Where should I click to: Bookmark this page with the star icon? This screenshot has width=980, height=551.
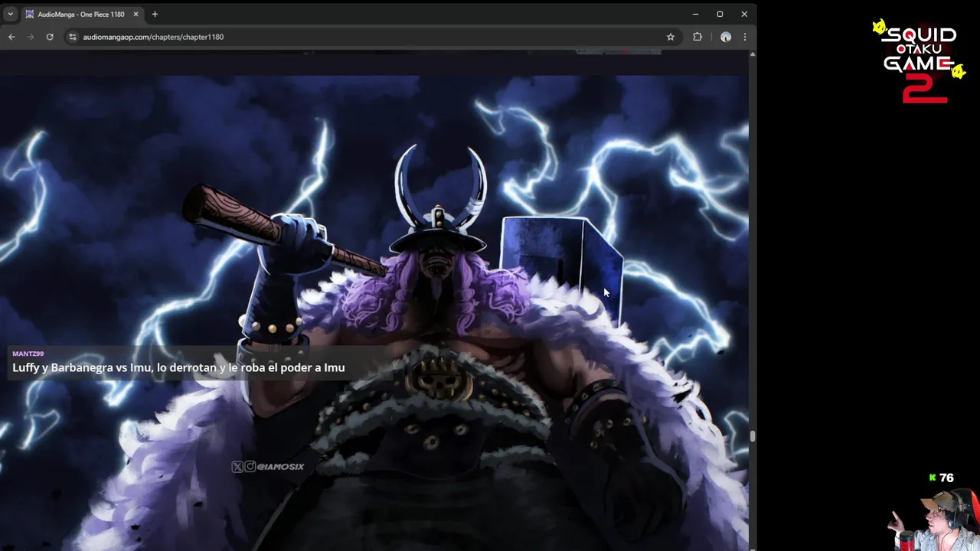671,37
